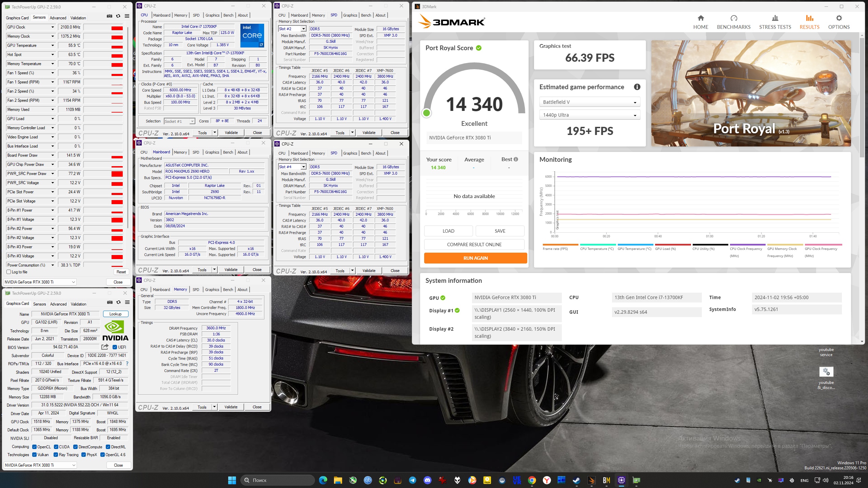Image resolution: width=868 pixels, height=488 pixels.
Task: Open Board Power Draw sensor dropdown
Action: tap(53, 155)
